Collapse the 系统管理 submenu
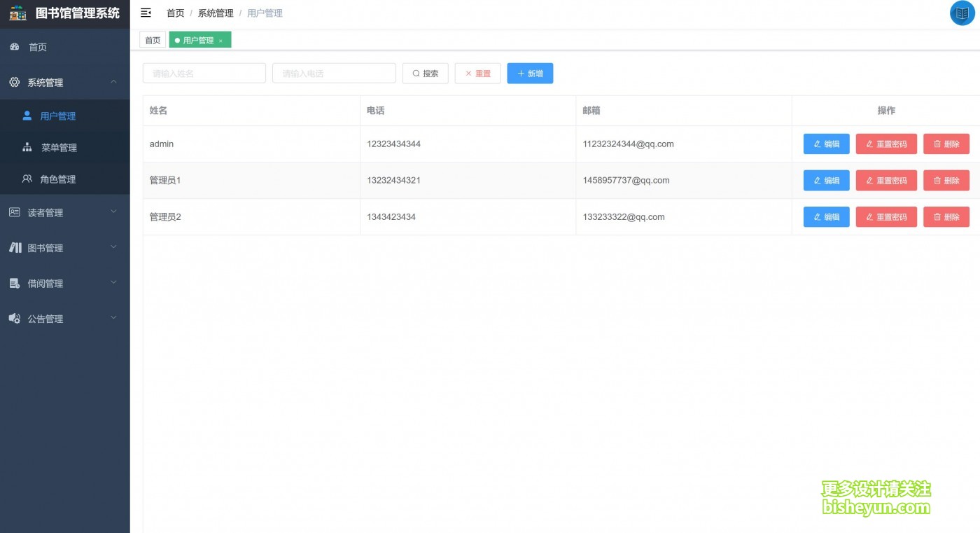This screenshot has width=980, height=533. [113, 82]
